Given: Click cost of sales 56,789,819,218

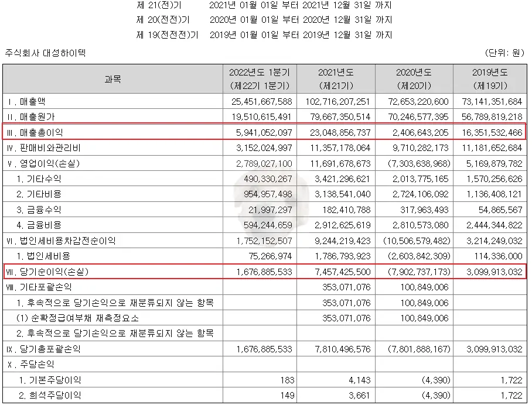Looking at the screenshot, I should pyautogui.click(x=492, y=117).
